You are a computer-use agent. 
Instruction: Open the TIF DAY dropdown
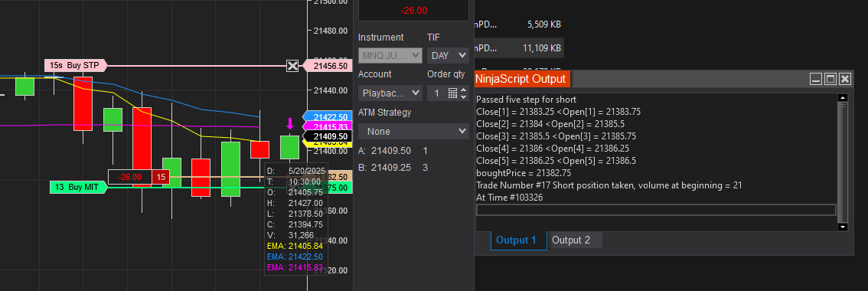tap(448, 55)
